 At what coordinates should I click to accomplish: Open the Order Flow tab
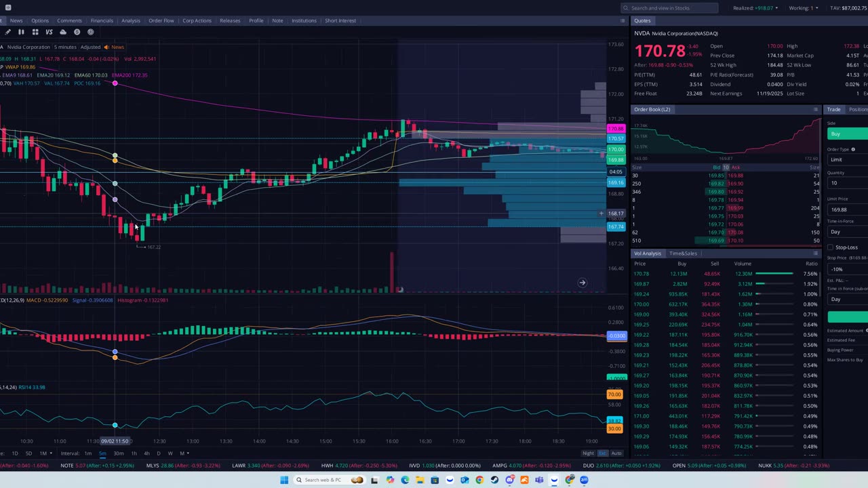(x=161, y=20)
